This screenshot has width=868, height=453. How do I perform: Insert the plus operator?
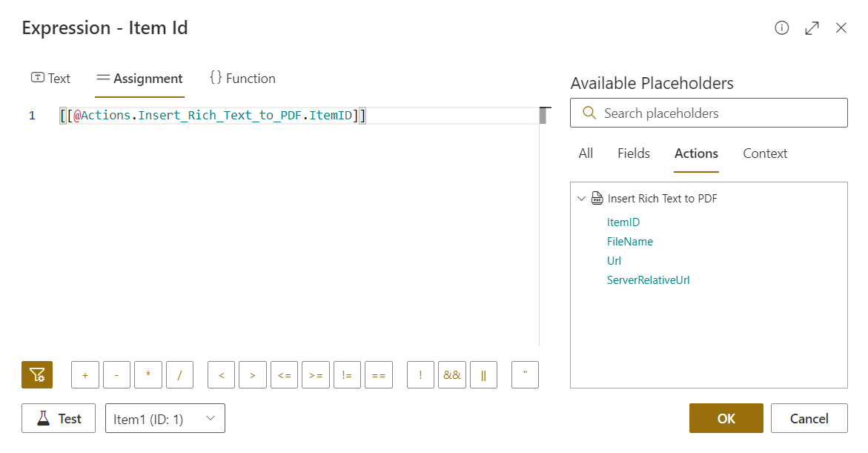[x=85, y=375]
